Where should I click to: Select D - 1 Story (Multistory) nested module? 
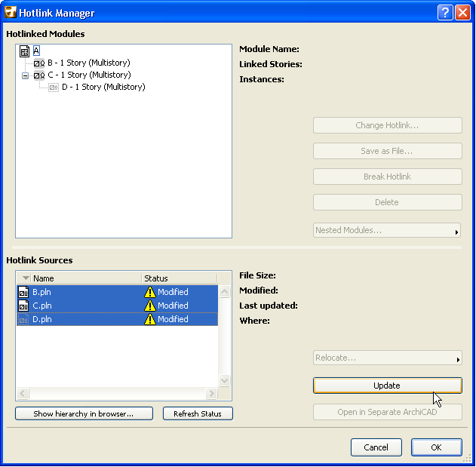tap(103, 88)
